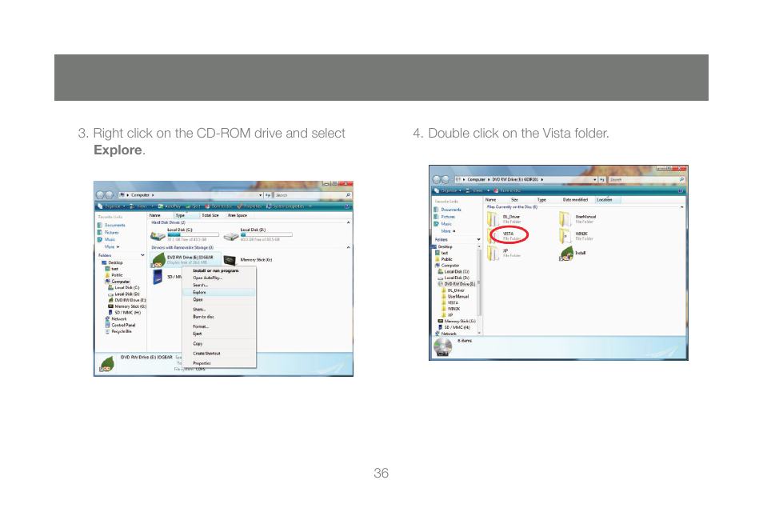
Task: Click System properties in Computer window toolbar
Action: pyautogui.click(x=286, y=206)
